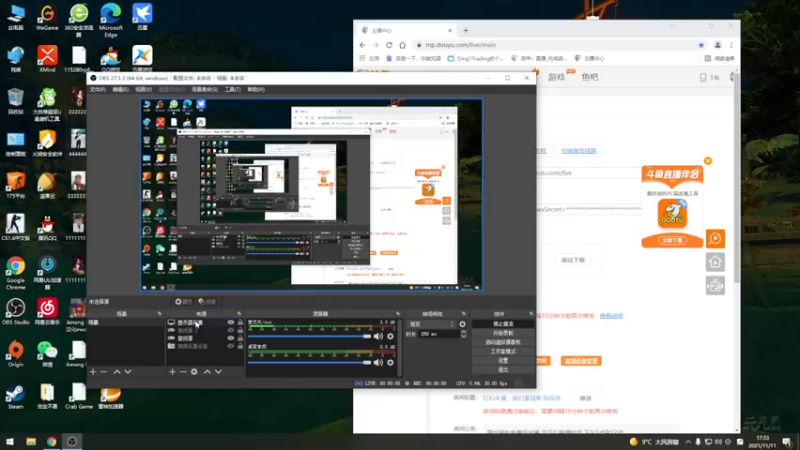The image size is (800, 450).
Task: Move source down in the sources list
Action: coord(218,372)
